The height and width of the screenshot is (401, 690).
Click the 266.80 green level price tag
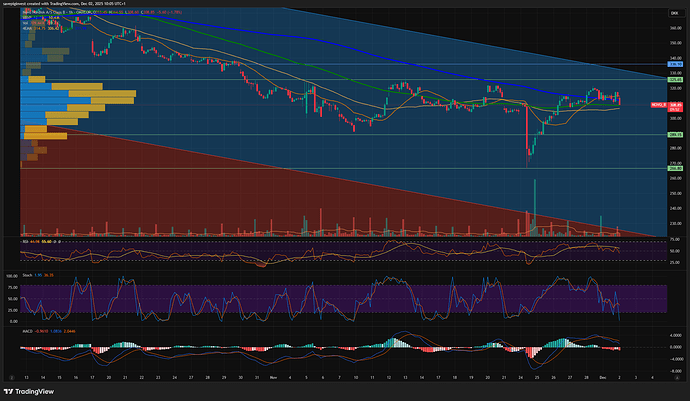(675, 169)
